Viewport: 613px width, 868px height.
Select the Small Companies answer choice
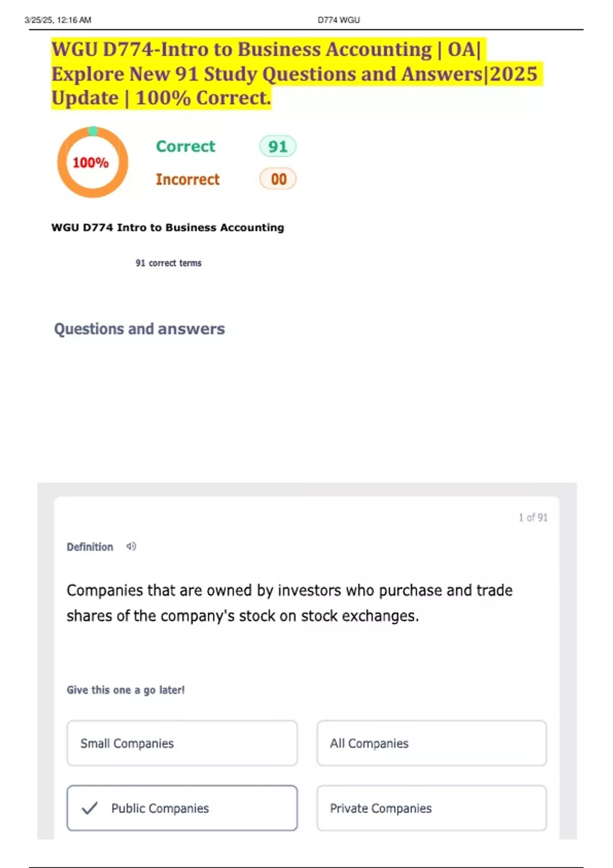tap(181, 743)
